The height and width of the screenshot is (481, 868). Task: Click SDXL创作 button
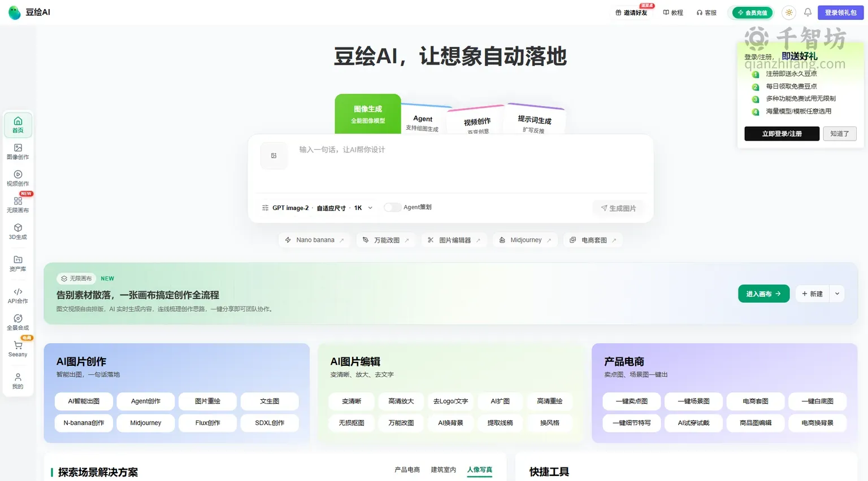click(x=270, y=423)
